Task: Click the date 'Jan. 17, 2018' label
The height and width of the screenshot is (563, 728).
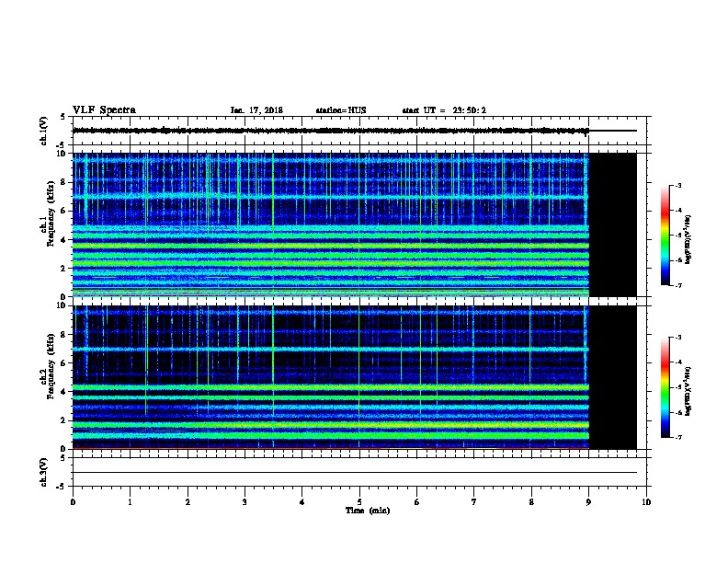Action: [256, 110]
